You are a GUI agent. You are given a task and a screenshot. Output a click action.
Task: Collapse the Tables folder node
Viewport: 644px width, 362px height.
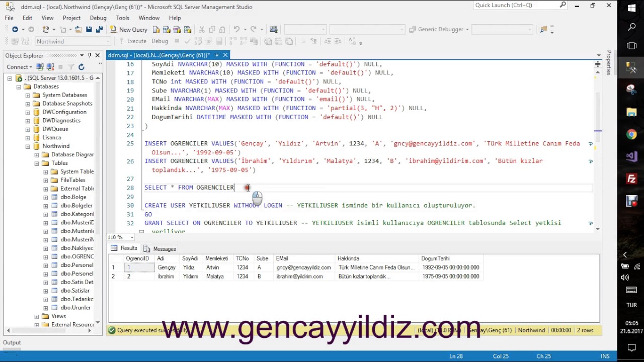(x=37, y=163)
